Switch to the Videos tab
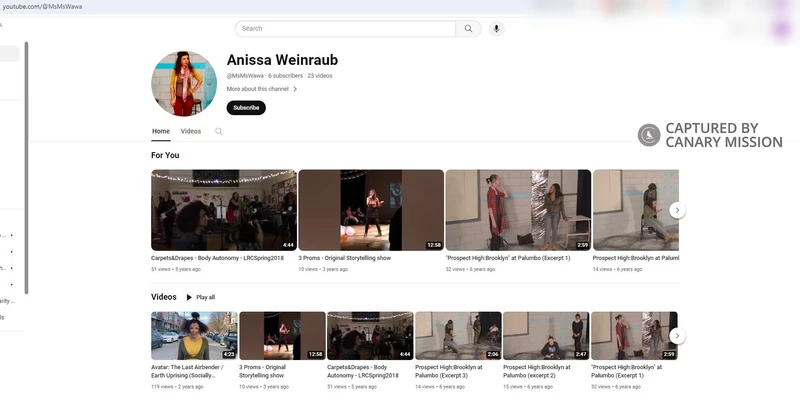The width and height of the screenshot is (800, 419). (x=191, y=131)
